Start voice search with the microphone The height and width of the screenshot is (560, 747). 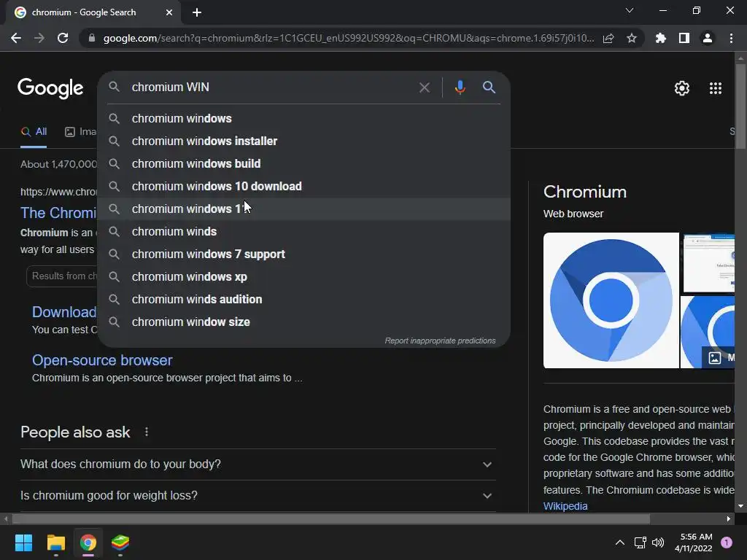click(460, 87)
